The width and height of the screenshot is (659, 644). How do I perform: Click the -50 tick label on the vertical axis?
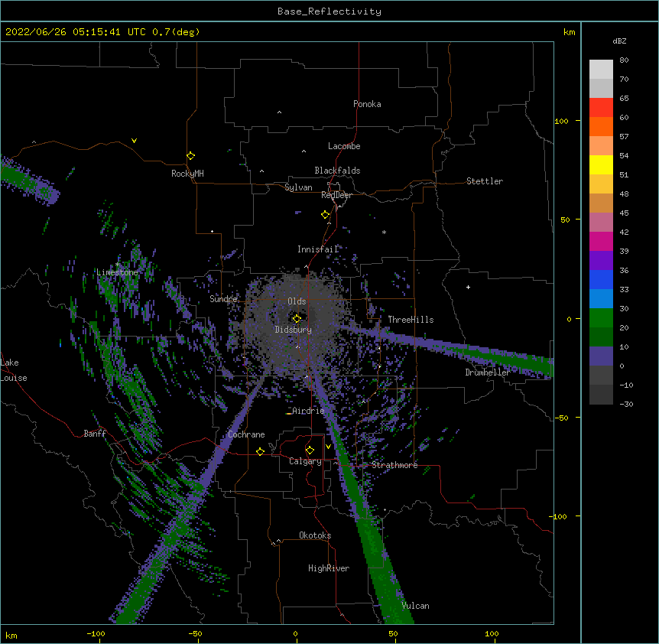tap(561, 418)
